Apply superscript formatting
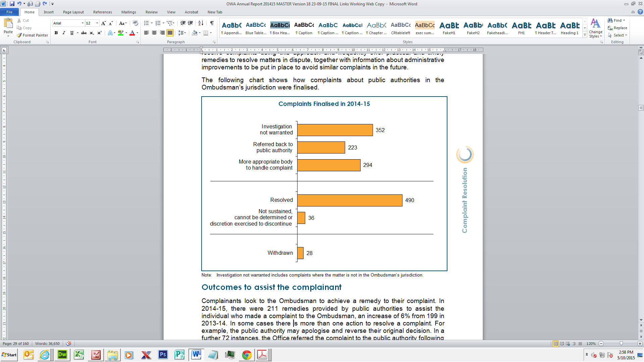The image size is (644, 362). tap(99, 33)
